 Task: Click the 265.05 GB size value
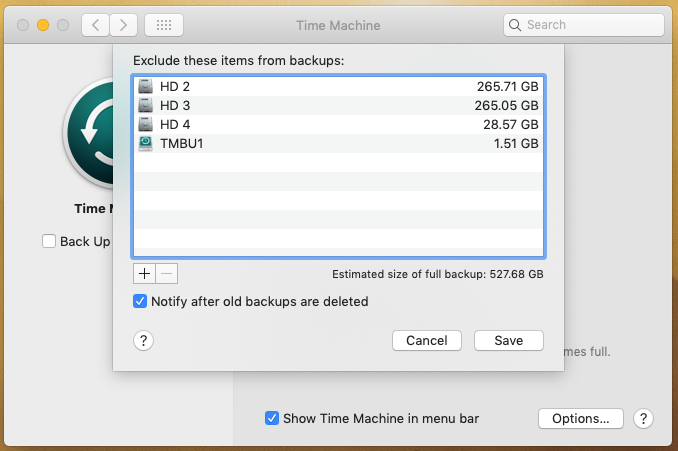[x=506, y=106]
